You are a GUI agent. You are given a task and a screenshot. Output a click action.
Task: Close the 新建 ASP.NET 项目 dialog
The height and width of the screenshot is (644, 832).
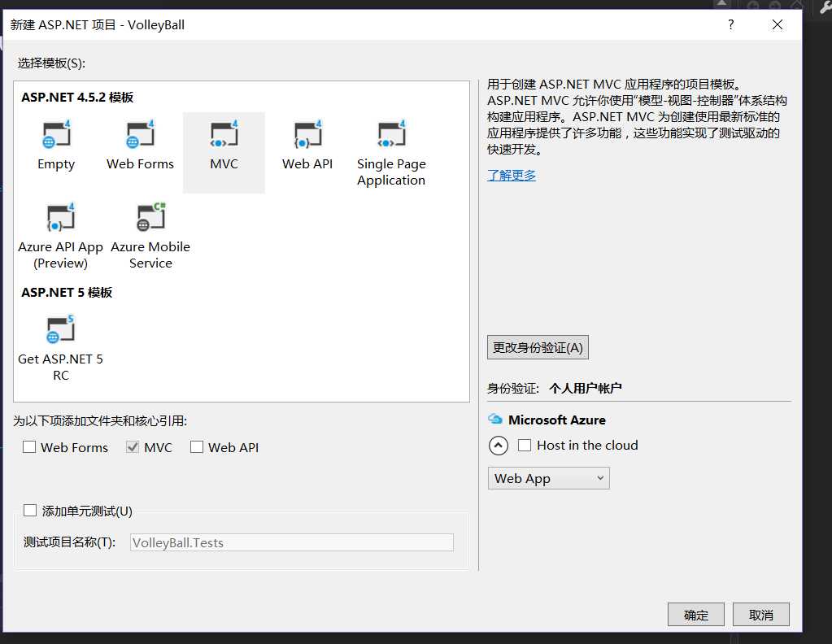[778, 24]
